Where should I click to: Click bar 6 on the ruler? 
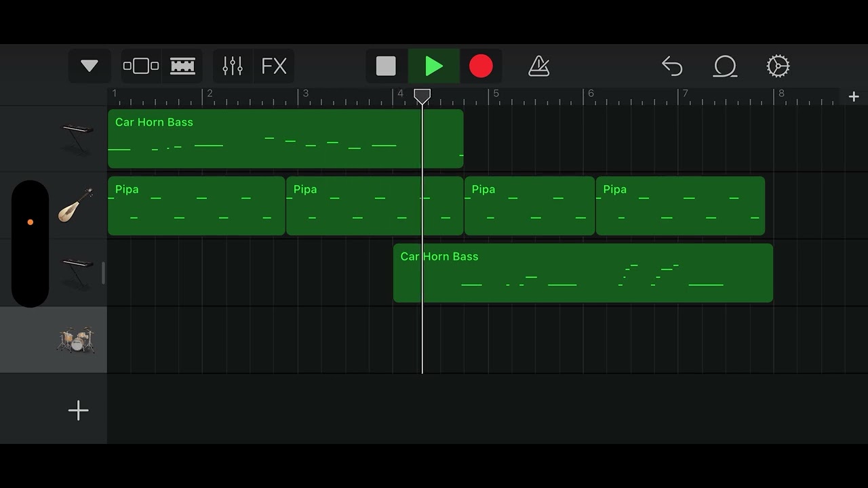591,94
